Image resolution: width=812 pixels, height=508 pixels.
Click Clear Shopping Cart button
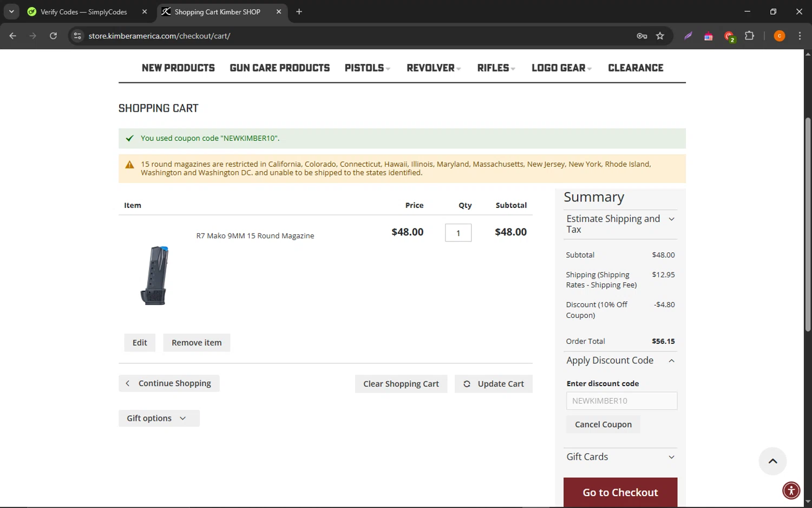click(x=401, y=384)
